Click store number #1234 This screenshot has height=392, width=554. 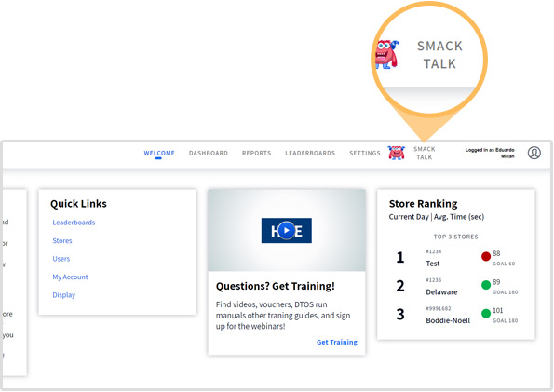coord(434,251)
